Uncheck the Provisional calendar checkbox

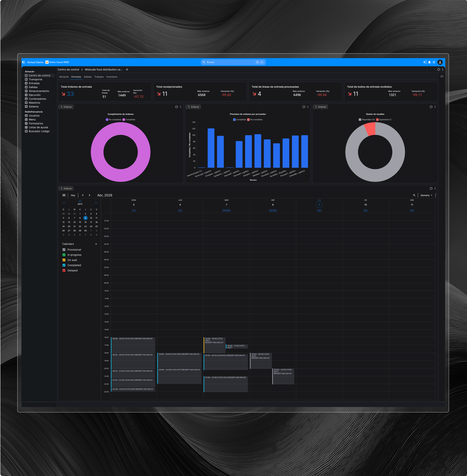[x=64, y=250]
